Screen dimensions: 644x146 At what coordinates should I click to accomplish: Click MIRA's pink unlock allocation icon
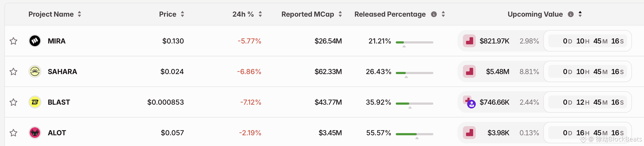[469, 41]
